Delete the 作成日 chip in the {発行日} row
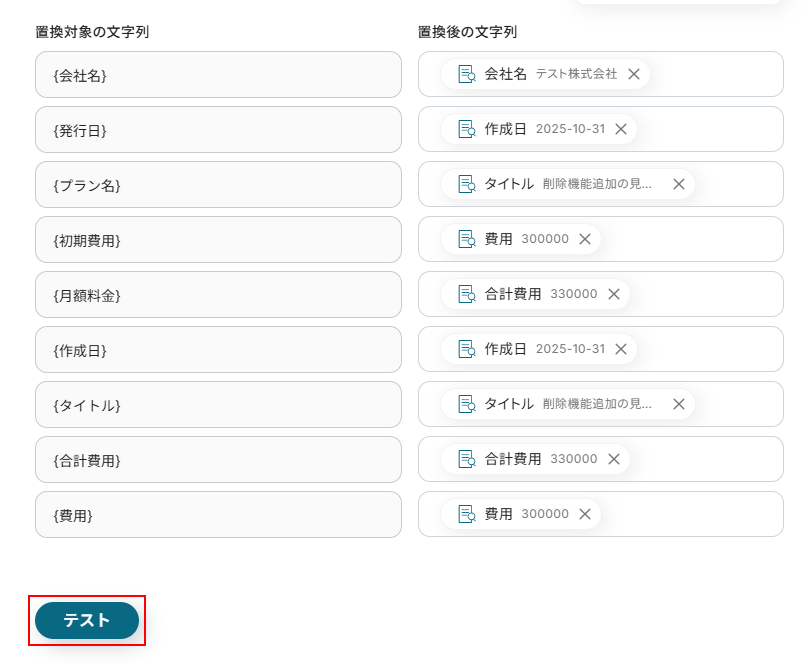 621,129
